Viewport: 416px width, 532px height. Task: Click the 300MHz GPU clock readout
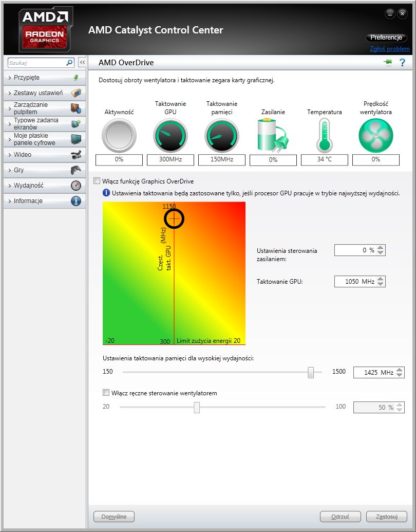(x=171, y=159)
